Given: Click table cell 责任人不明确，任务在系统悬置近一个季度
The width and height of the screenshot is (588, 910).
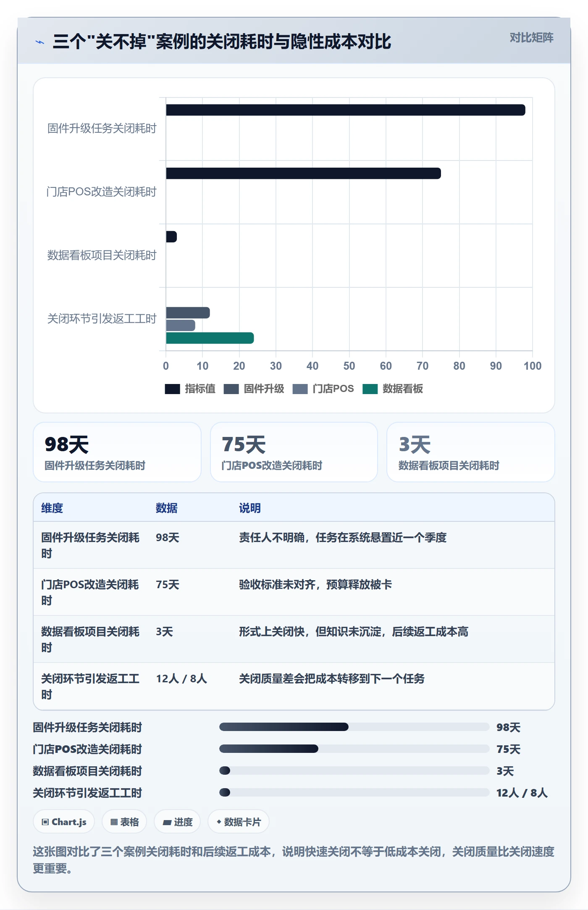Looking at the screenshot, I should [343, 538].
